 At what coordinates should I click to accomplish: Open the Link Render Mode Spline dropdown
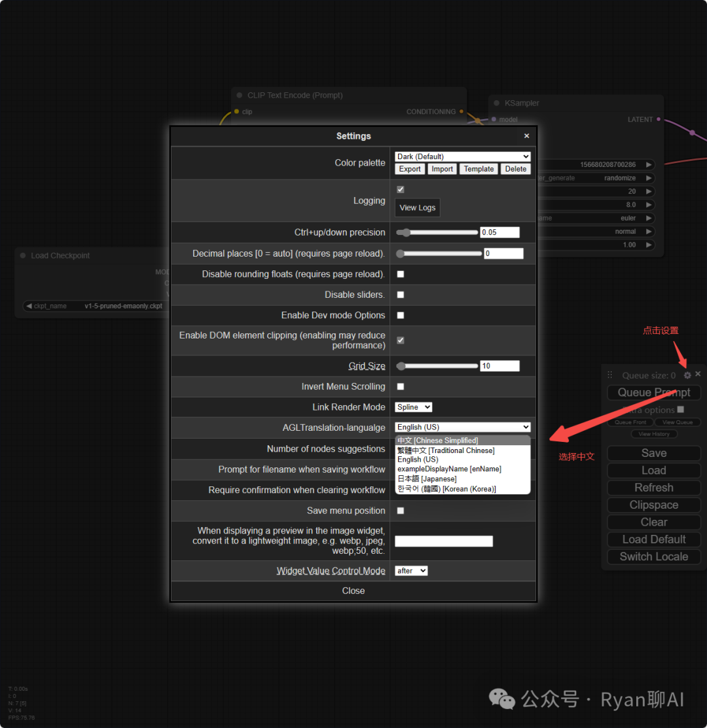pyautogui.click(x=414, y=407)
